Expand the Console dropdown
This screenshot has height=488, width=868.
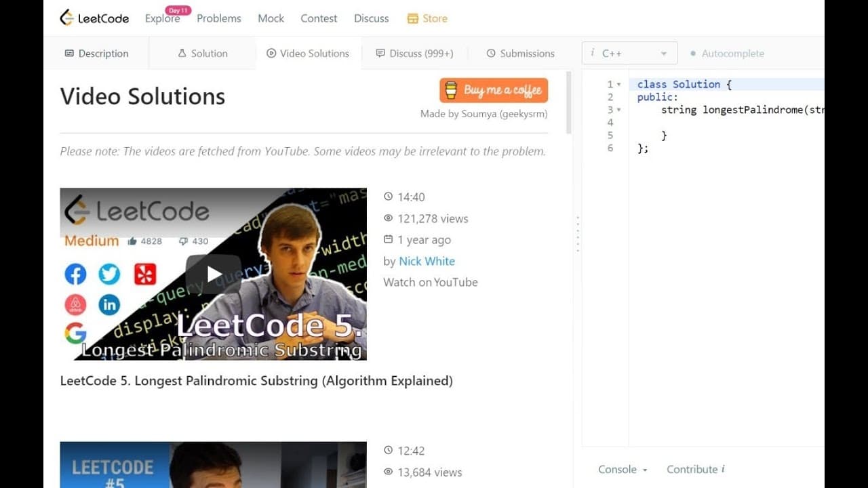coord(623,469)
